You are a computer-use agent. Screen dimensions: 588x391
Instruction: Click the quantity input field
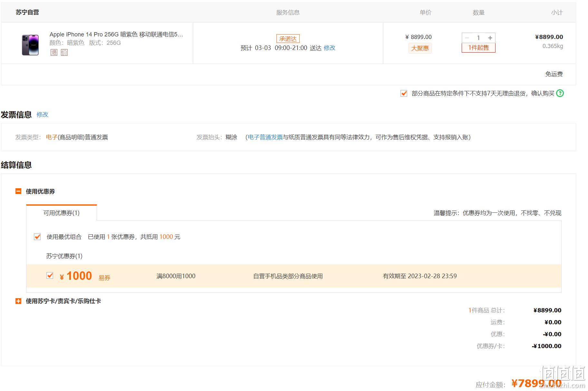479,38
